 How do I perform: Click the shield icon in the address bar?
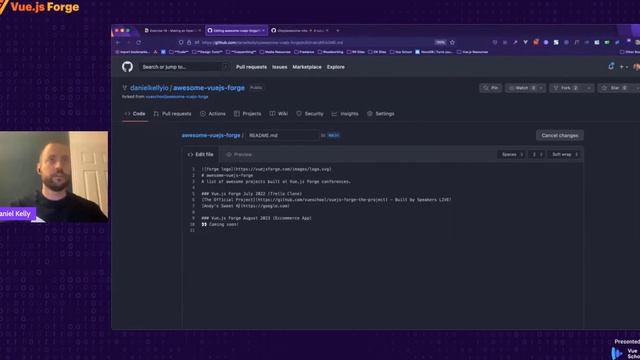coord(181,42)
